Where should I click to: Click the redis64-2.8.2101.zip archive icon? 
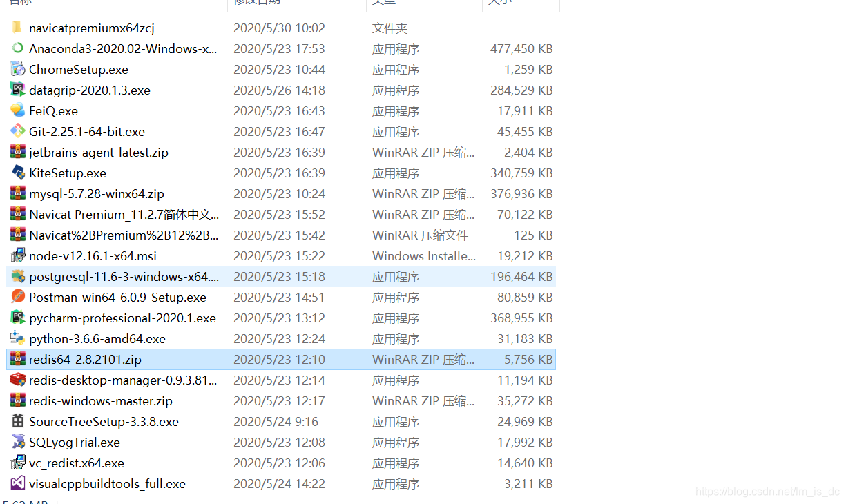click(x=18, y=359)
